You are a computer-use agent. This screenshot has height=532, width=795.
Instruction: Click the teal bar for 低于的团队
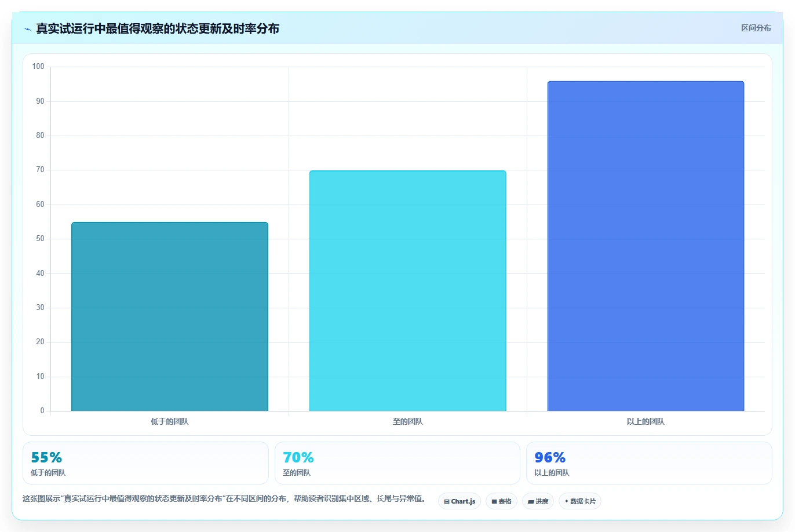tap(170, 316)
